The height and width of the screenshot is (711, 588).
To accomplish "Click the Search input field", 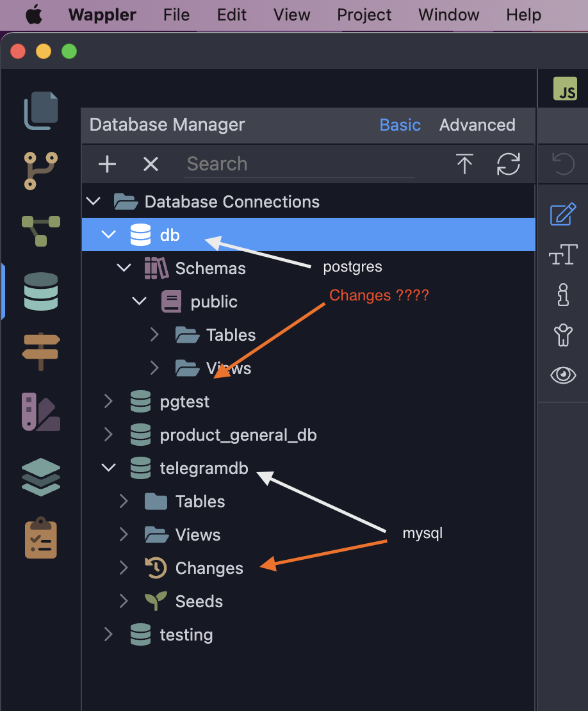I will (300, 164).
